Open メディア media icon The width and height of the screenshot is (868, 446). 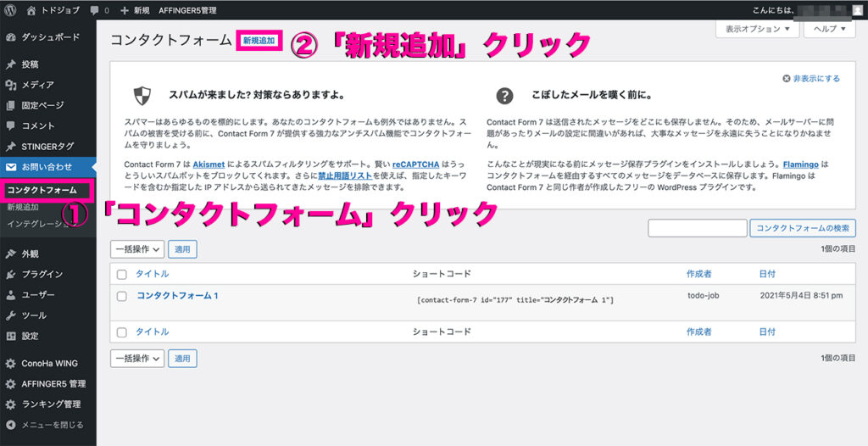tap(10, 85)
